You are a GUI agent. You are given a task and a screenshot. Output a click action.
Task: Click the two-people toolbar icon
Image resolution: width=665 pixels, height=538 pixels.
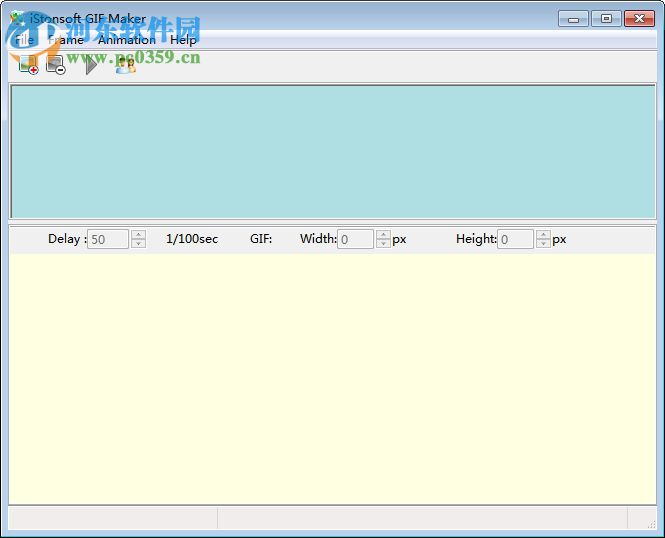[x=126, y=65]
